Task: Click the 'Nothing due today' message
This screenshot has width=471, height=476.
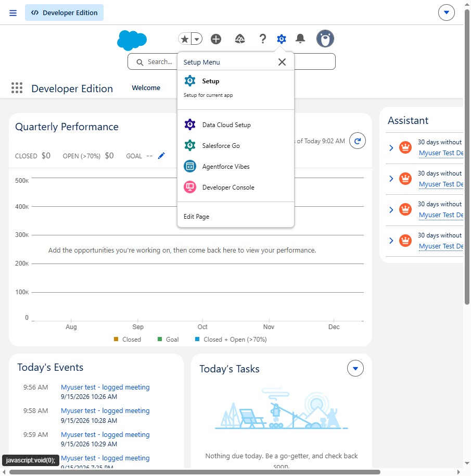Action: pos(282,460)
